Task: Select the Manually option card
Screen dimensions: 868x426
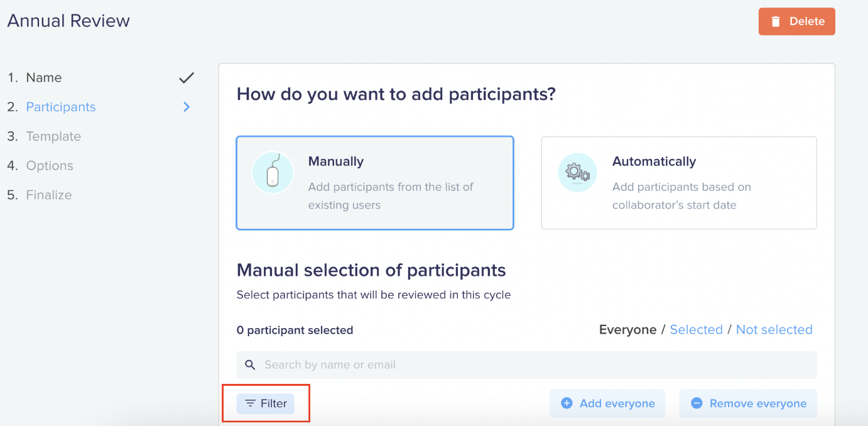Action: tap(375, 183)
